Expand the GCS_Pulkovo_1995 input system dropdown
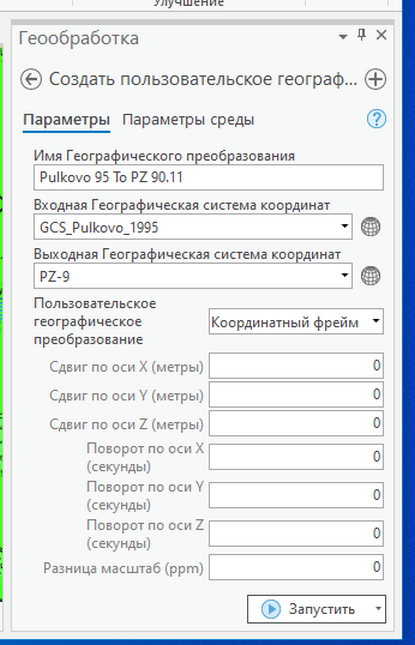415x645 pixels. point(345,226)
